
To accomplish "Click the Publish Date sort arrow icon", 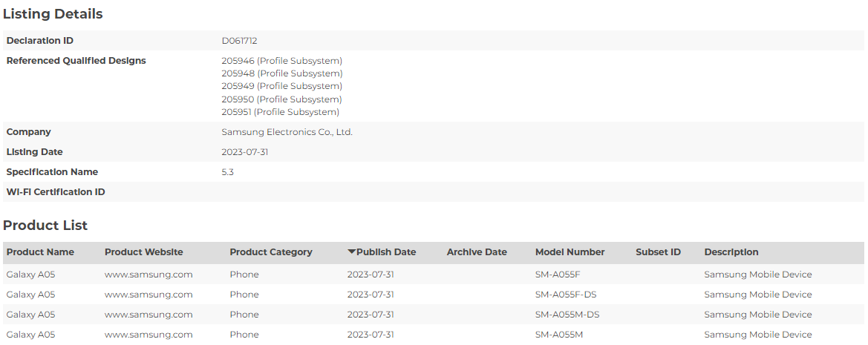I will pos(351,252).
